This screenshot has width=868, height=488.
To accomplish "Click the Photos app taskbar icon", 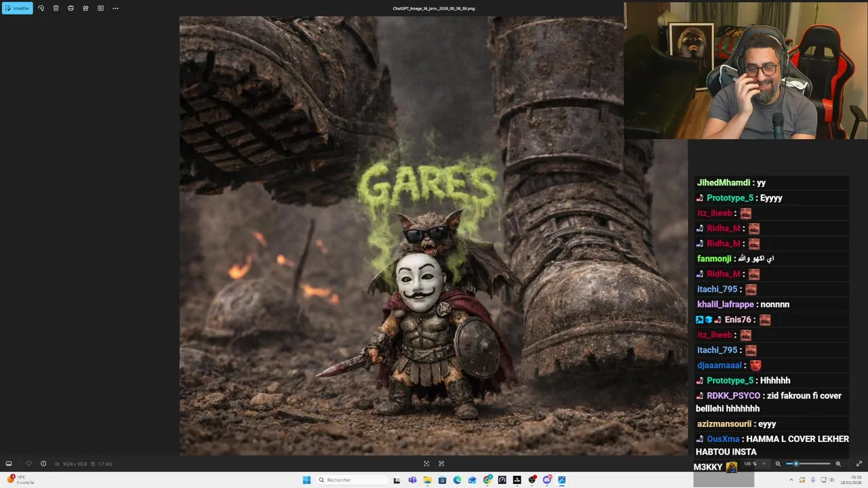I will [x=561, y=480].
